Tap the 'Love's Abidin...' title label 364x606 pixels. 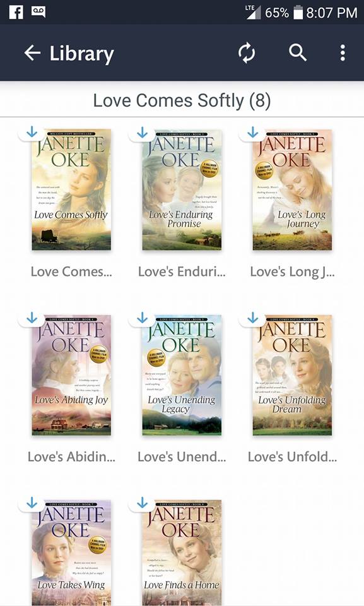click(71, 457)
